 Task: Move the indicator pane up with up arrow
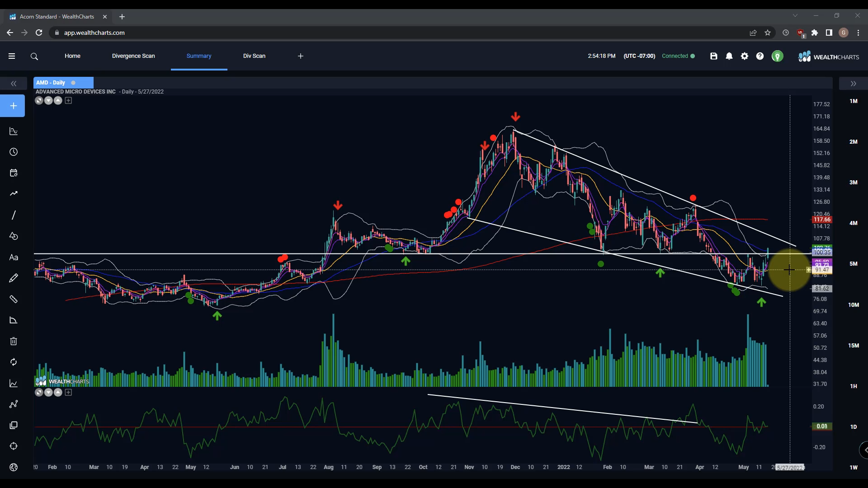[58, 392]
